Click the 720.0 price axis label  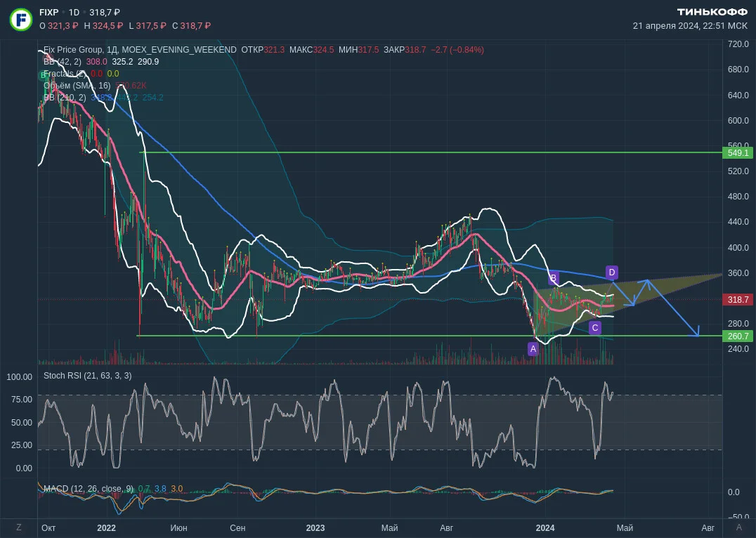(738, 44)
